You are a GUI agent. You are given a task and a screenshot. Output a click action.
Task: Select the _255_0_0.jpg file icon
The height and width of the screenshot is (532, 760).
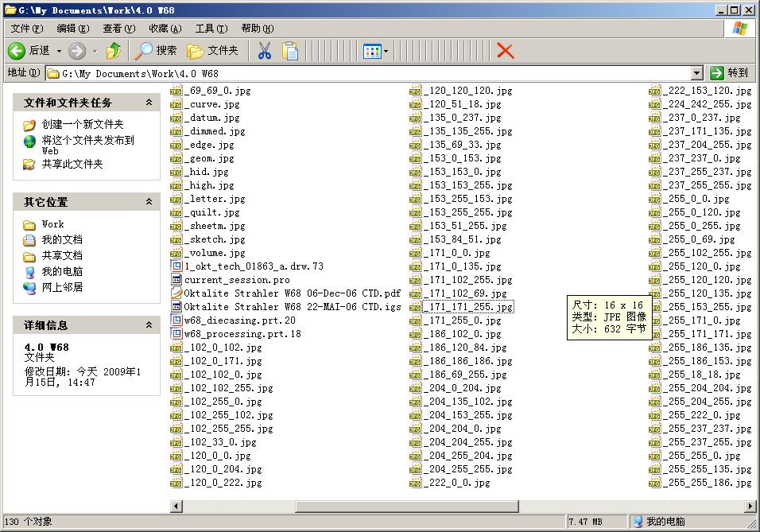(655, 199)
